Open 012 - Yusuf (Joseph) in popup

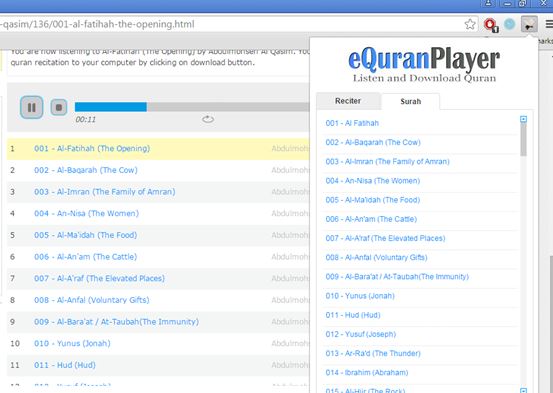pos(360,334)
